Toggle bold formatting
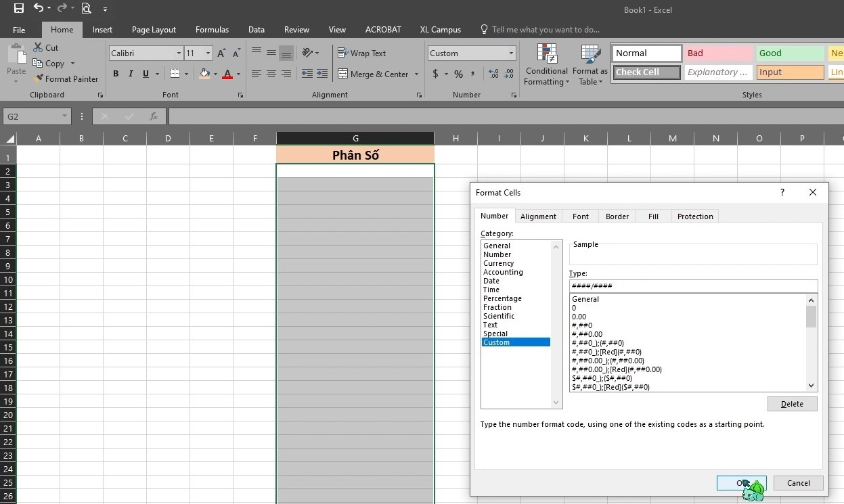 coord(116,74)
